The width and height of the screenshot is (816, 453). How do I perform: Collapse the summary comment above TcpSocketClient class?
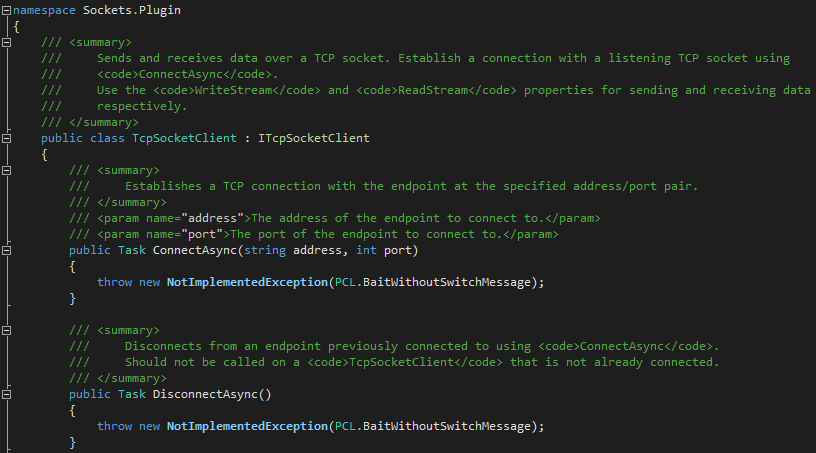tap(6, 42)
